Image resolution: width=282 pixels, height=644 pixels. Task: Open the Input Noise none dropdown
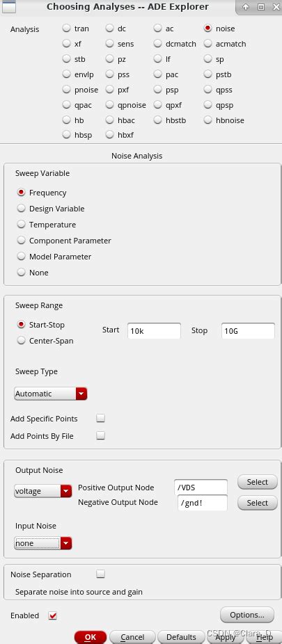(x=42, y=543)
